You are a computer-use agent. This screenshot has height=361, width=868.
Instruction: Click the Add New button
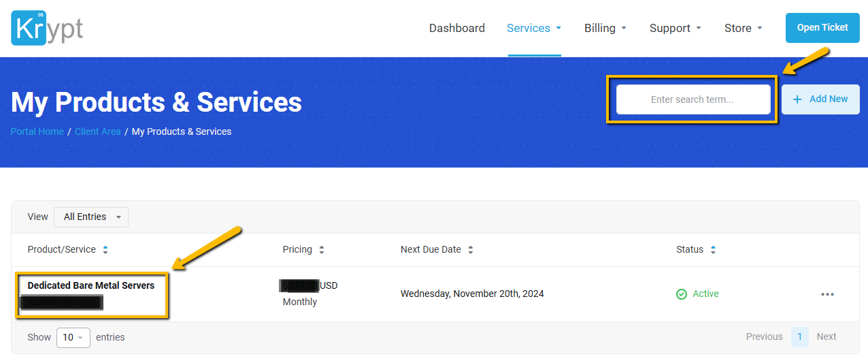[x=820, y=99]
